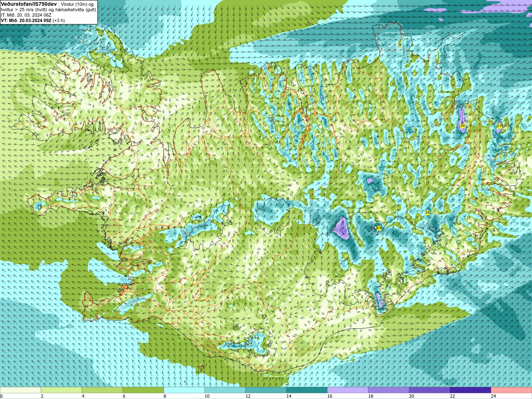Viewport: 532px width, 399px height.
Task: Select the legend tick label 16
Action: (330, 396)
